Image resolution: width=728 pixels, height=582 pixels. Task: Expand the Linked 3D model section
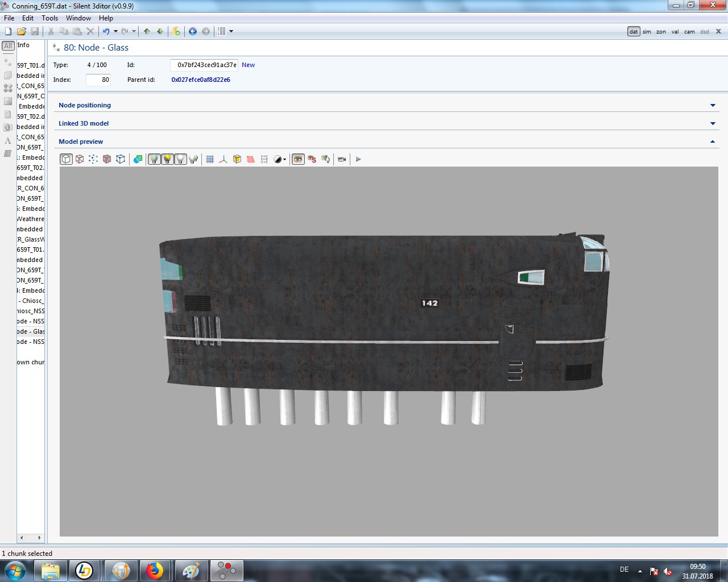click(x=713, y=123)
